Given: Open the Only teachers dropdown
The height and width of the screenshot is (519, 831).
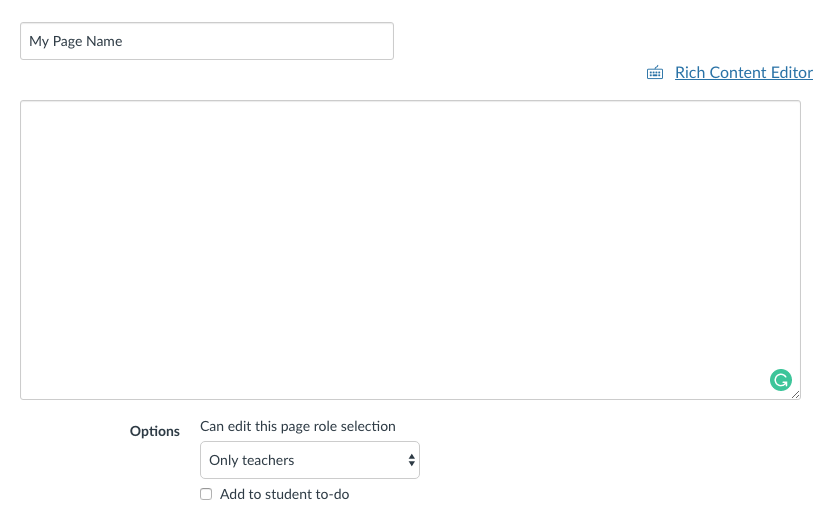Looking at the screenshot, I should tap(310, 460).
